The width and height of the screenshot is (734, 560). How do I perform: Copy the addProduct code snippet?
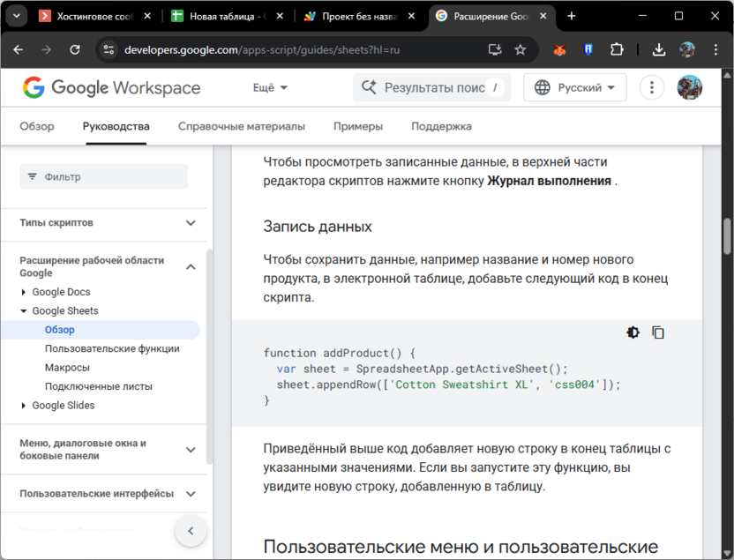[x=657, y=332]
